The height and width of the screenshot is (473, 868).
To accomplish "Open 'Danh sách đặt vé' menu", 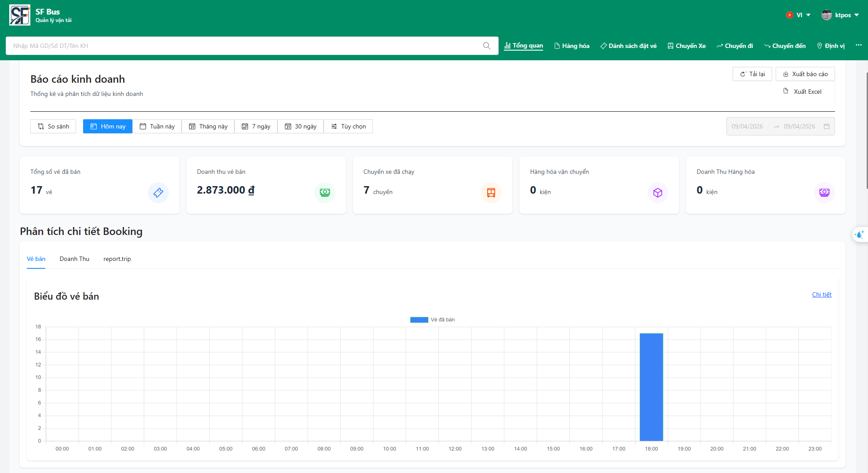I will (x=628, y=46).
